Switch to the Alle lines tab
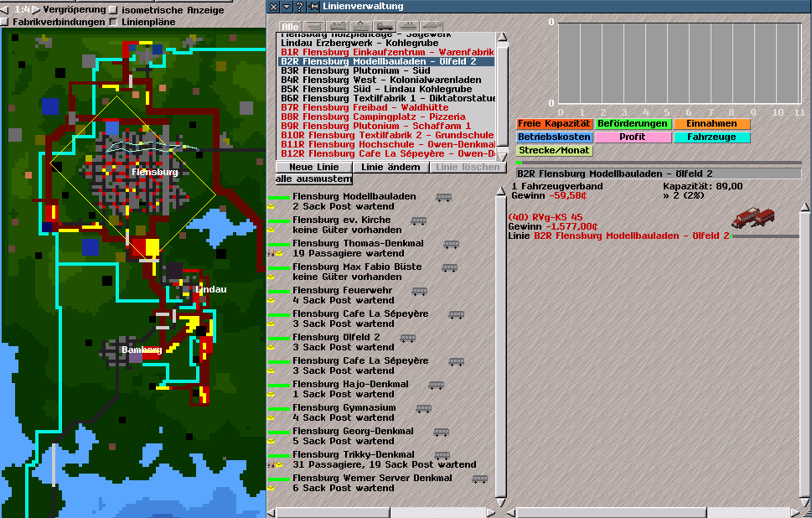Viewport: 812px width, 518px height. (288, 26)
